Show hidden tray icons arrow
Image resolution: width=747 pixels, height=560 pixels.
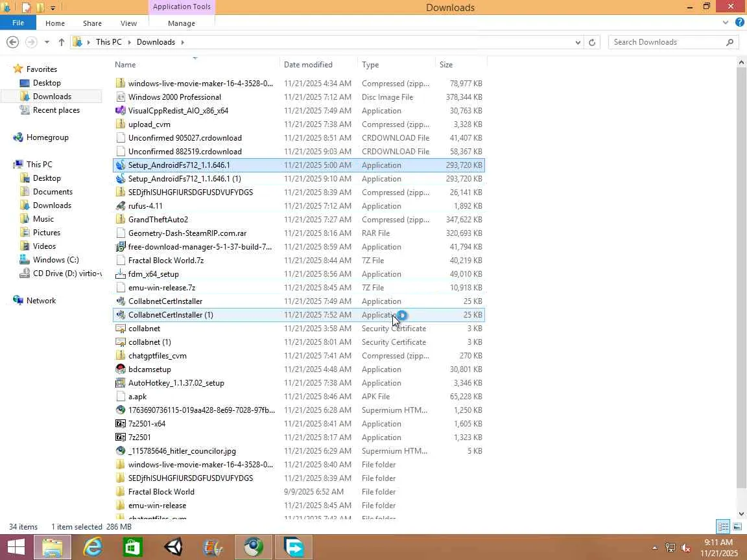[x=655, y=548]
